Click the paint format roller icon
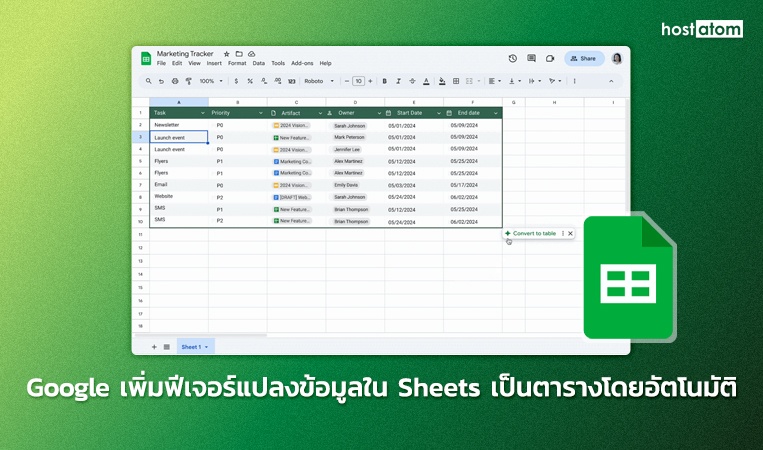 188,81
